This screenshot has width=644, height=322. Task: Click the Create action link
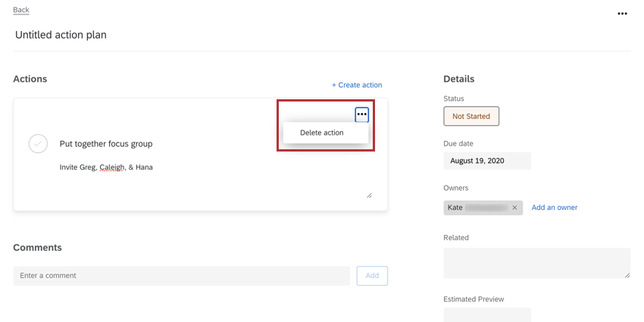pyautogui.click(x=357, y=85)
